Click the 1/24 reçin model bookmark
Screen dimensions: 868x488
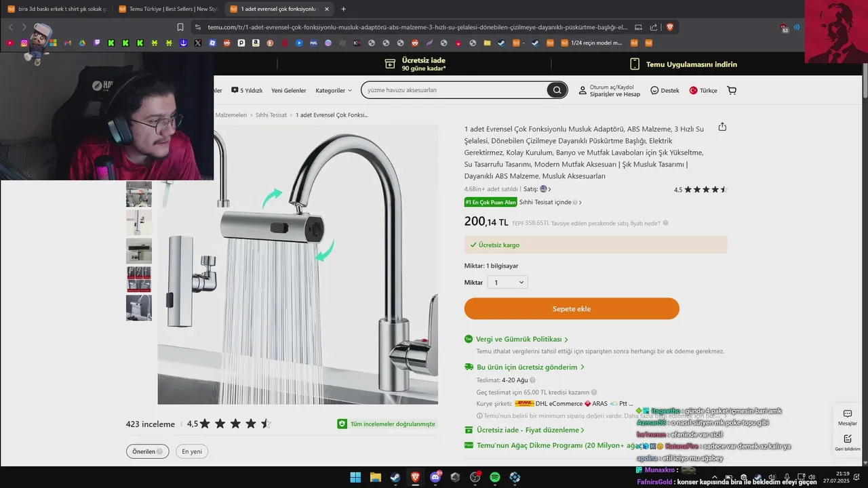pyautogui.click(x=590, y=43)
